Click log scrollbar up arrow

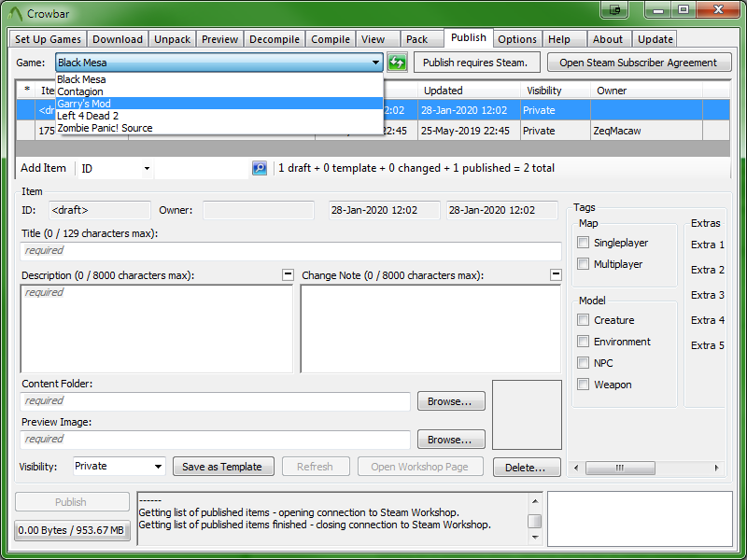tap(535, 500)
